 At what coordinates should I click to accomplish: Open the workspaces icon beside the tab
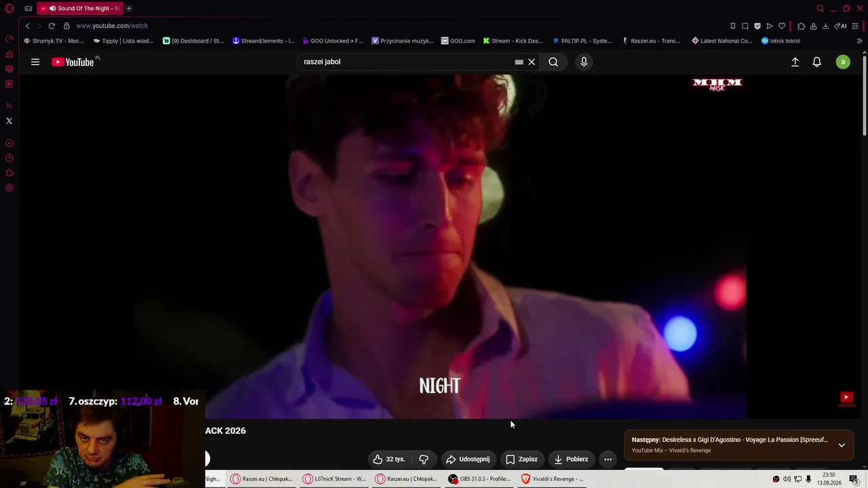[x=28, y=9]
